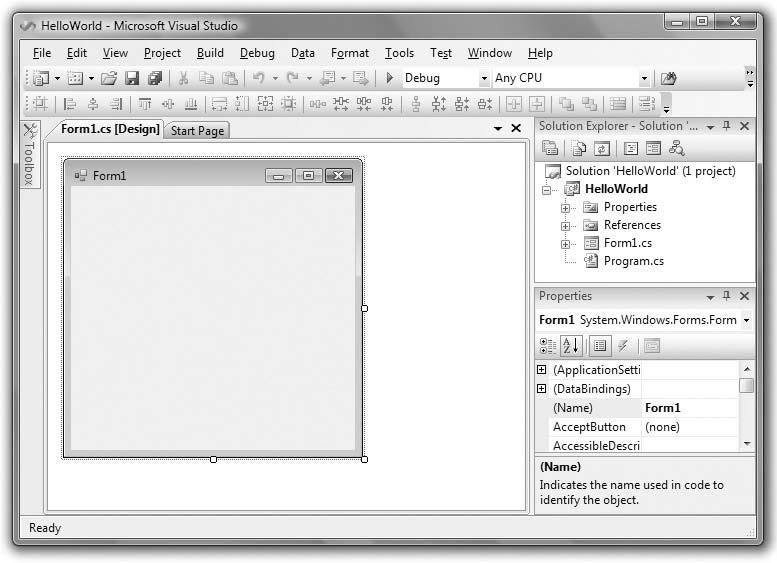Image resolution: width=777 pixels, height=563 pixels.
Task: Expand the Form1.cs node in Solution Explorer
Action: (565, 244)
